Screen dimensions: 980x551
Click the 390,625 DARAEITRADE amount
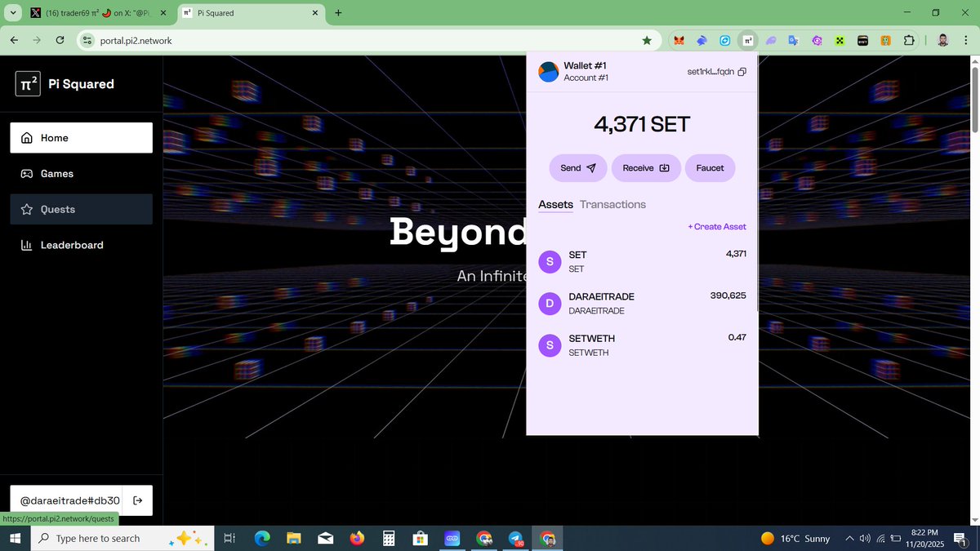tap(728, 295)
